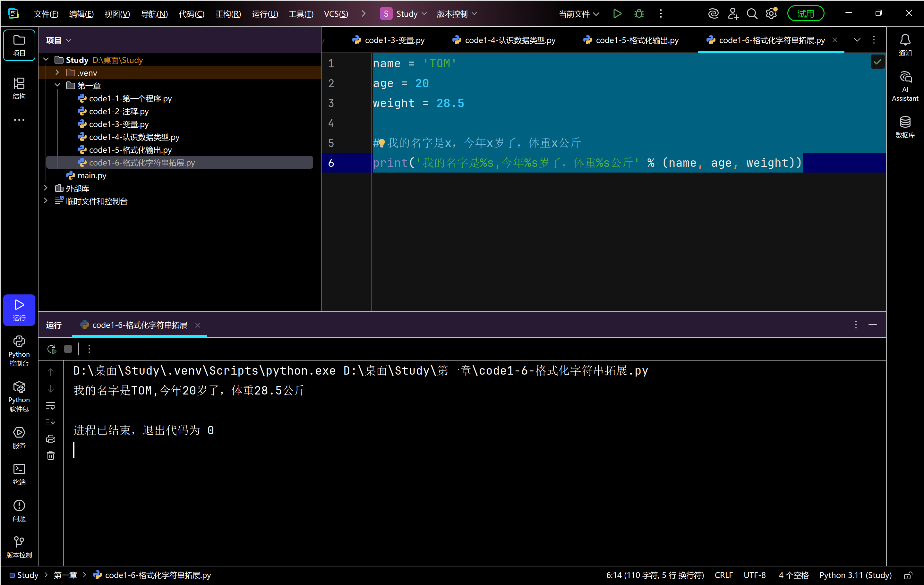The width and height of the screenshot is (924, 585).
Task: Clear the console output with the trash icon
Action: [51, 455]
